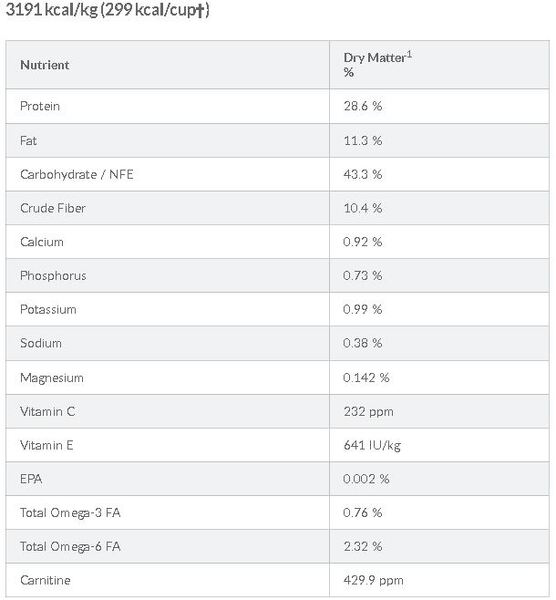Click the Carbohydrate / NFE row label
The width and height of the screenshot is (556, 600).
tap(77, 174)
